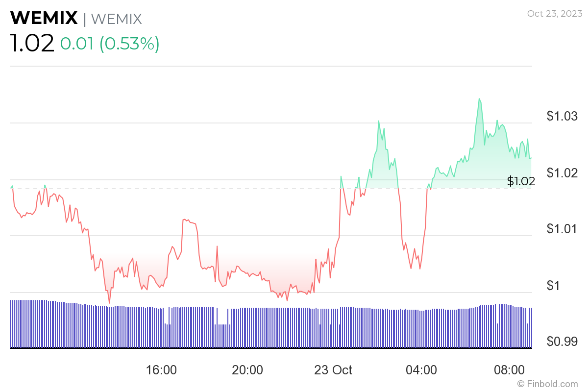Click the $1.02 dashed-line price marker
This screenshot has height=392, width=588.
[x=521, y=181]
